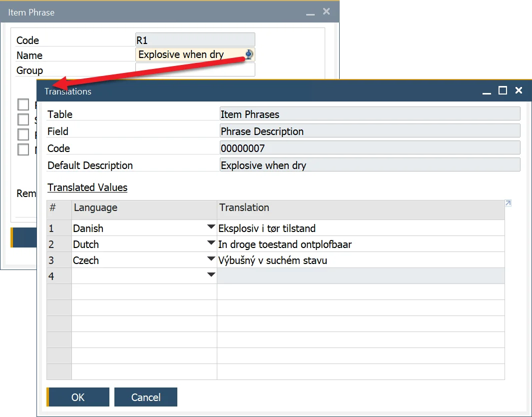Expand the Dutch language dropdown arrow
The height and width of the screenshot is (417, 532).
(211, 244)
